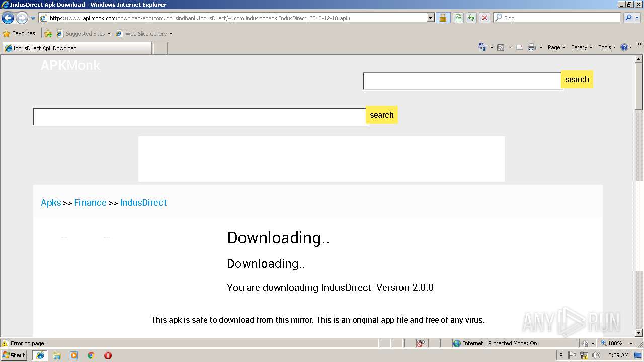Click the Show desktop button
This screenshot has height=362, width=644.
pos(638,355)
